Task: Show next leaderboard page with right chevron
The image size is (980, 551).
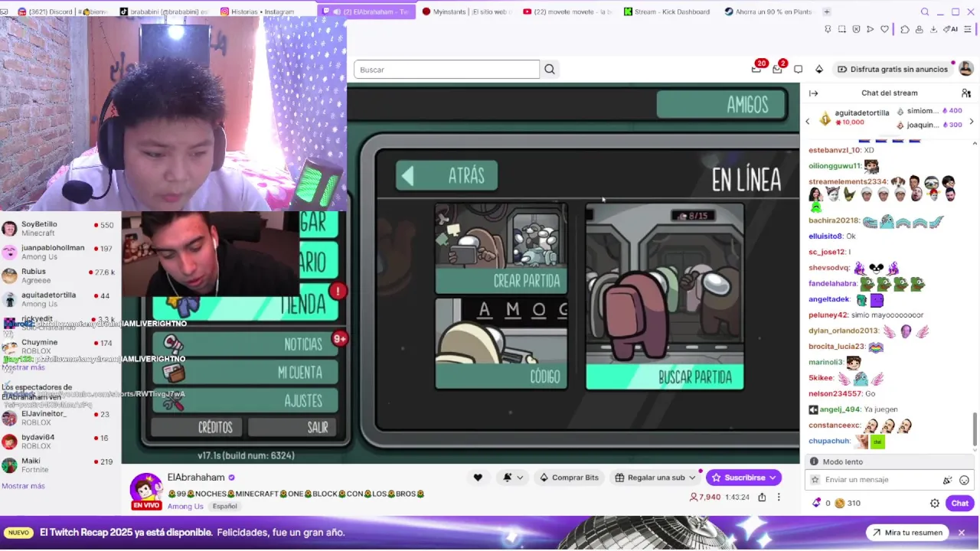Action: pyautogui.click(x=972, y=122)
